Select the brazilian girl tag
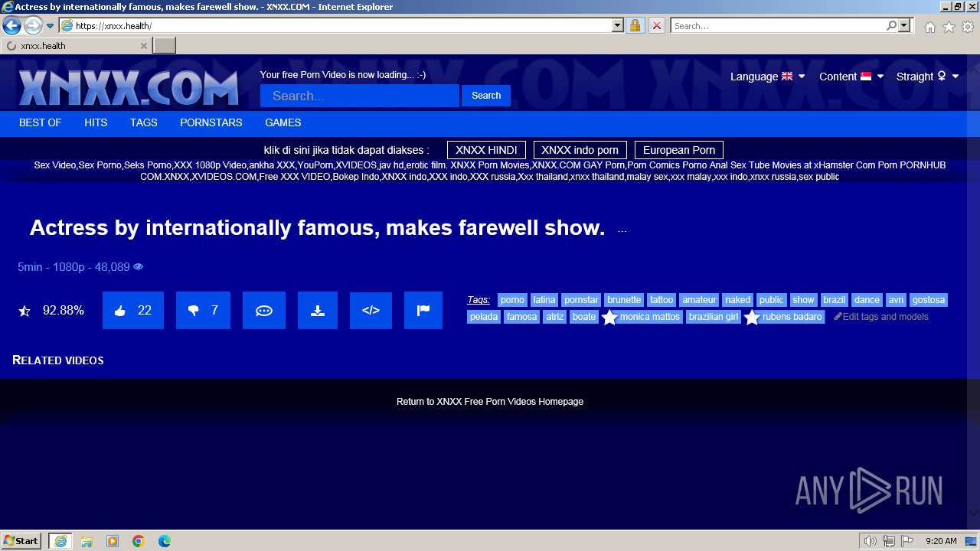The width and height of the screenshot is (980, 551). coord(714,317)
